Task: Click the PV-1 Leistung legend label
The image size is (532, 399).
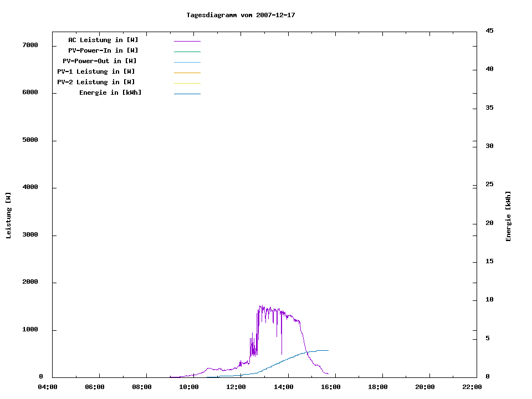Action: [x=96, y=71]
